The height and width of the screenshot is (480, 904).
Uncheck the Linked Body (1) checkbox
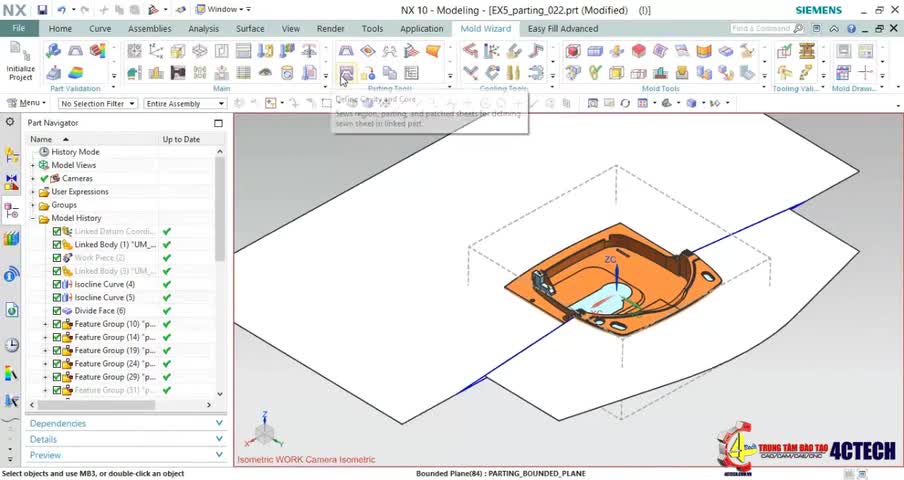(x=56, y=244)
